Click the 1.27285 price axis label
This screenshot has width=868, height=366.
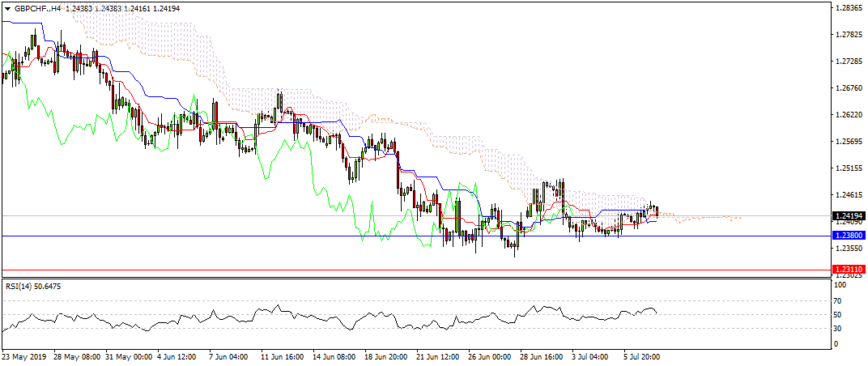[x=847, y=62]
